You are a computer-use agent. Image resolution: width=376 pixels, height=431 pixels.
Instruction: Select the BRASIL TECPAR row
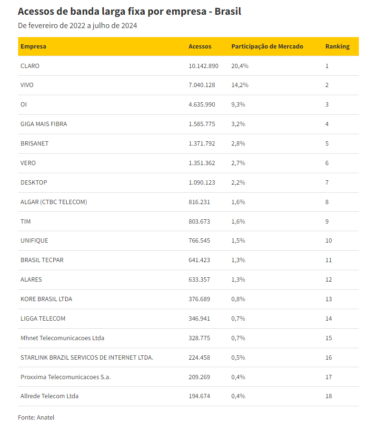[188, 260]
